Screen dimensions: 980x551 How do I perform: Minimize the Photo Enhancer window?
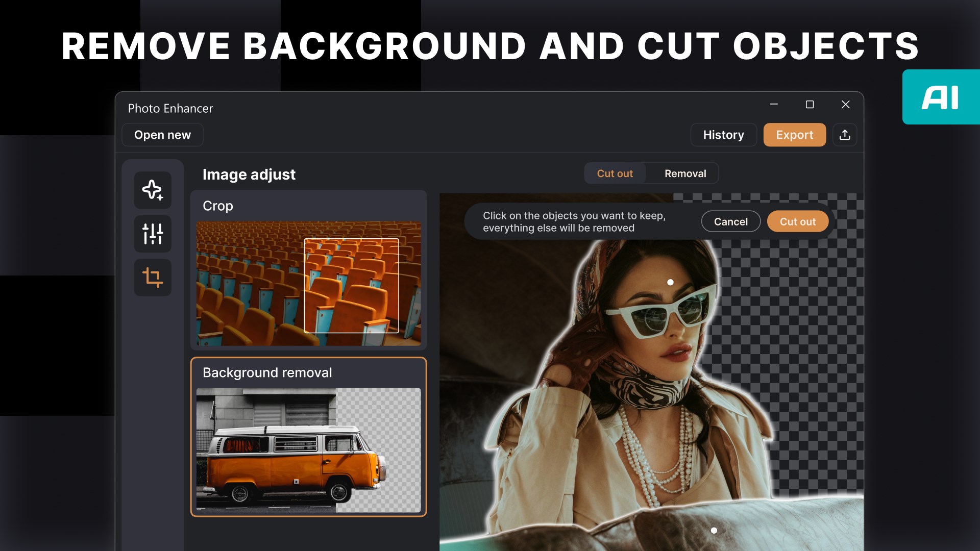tap(774, 104)
